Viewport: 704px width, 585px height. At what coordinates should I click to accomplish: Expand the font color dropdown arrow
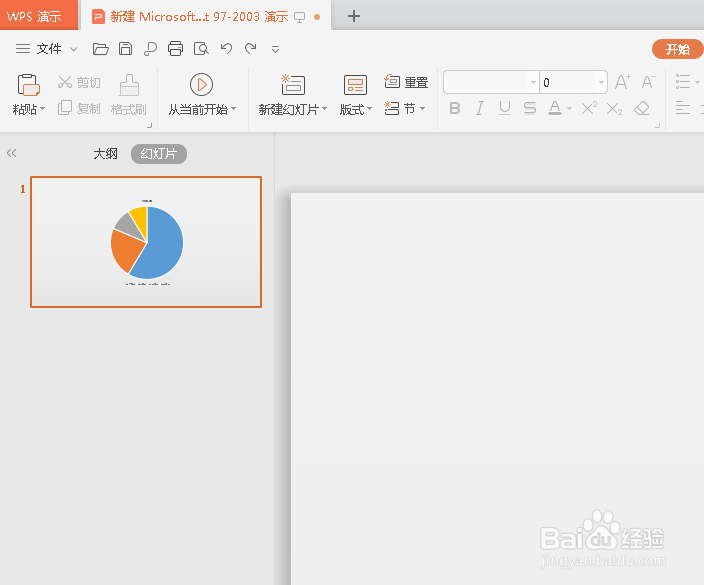click(569, 109)
